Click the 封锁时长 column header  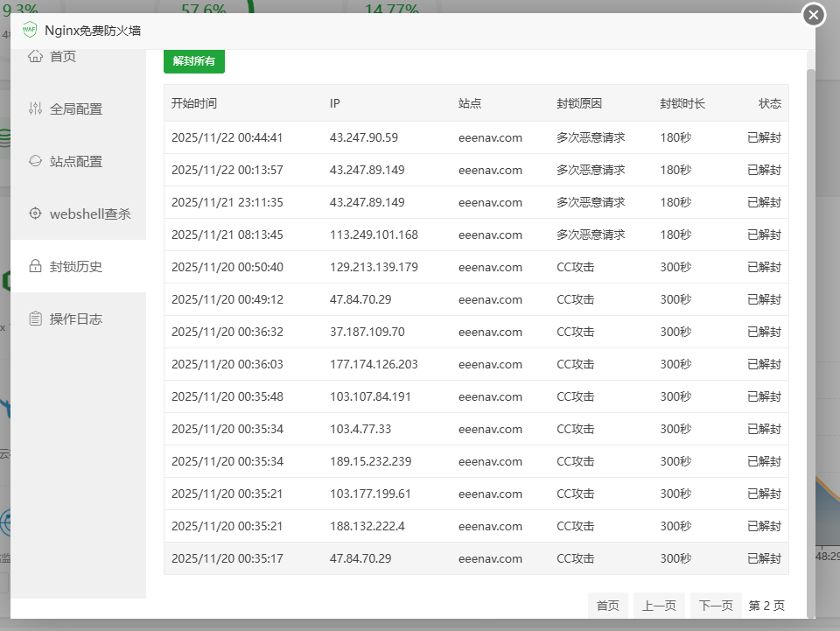pos(682,103)
